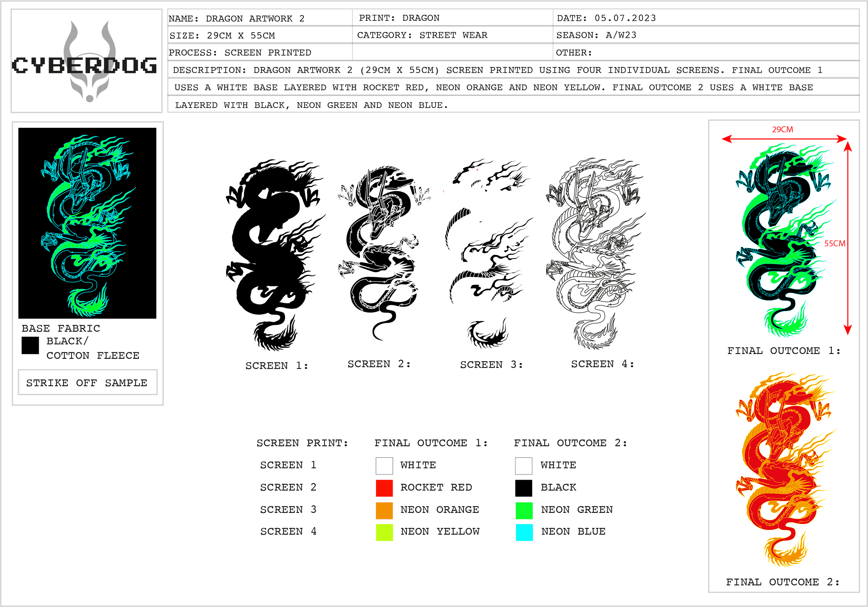
Task: Click the 'PRINT: DRAGON' field
Action: (x=452, y=18)
